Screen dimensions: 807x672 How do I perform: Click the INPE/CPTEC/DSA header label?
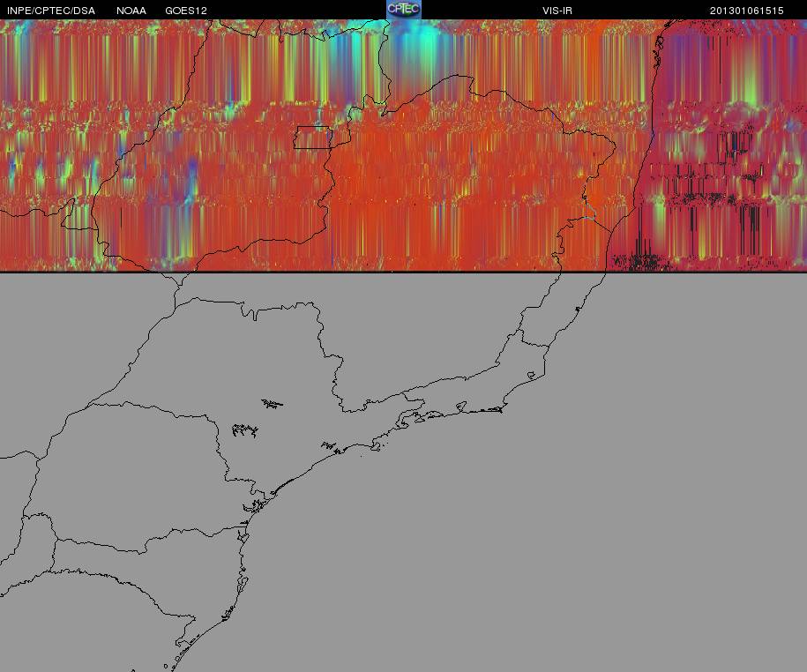tap(51, 11)
